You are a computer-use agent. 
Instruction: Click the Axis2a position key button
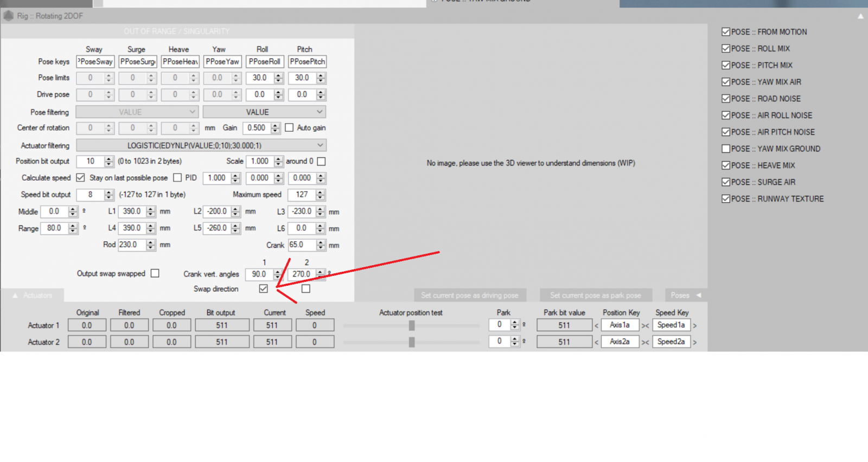click(620, 342)
